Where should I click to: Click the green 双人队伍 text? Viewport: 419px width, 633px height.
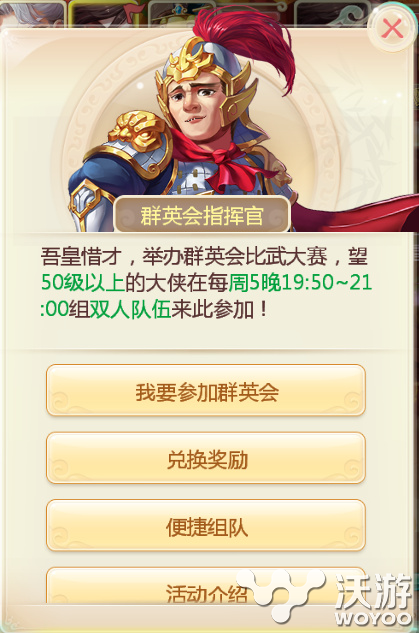130,310
